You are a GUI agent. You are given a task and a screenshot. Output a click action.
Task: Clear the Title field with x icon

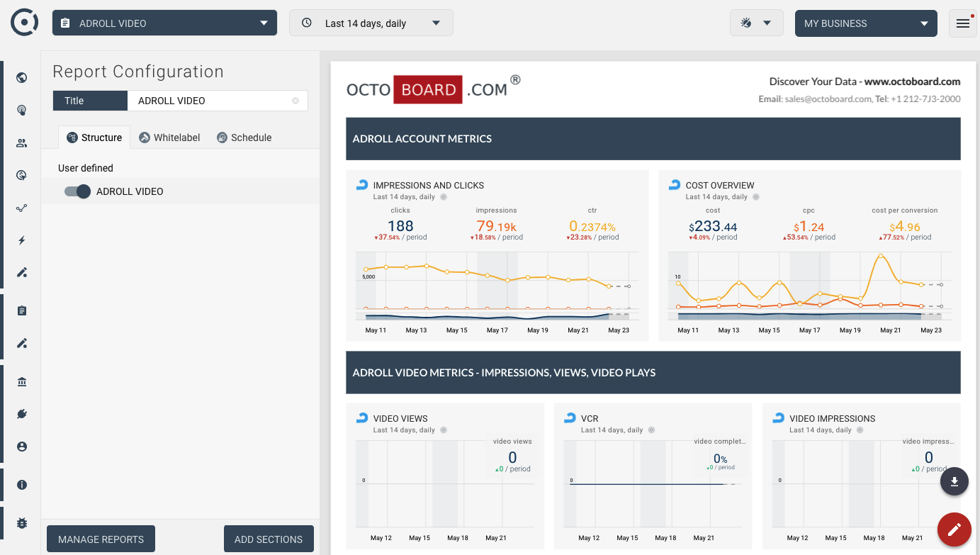pos(295,101)
